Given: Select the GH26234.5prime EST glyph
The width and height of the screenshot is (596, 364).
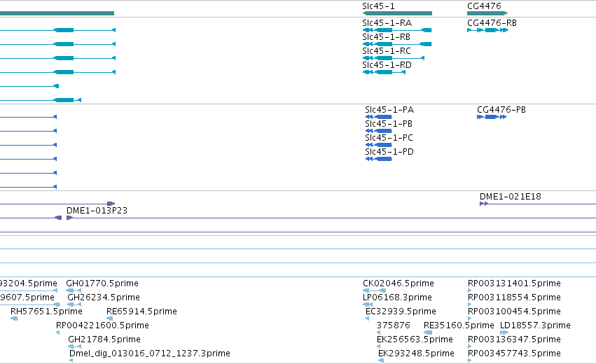Looking at the screenshot, I should 74,304.
